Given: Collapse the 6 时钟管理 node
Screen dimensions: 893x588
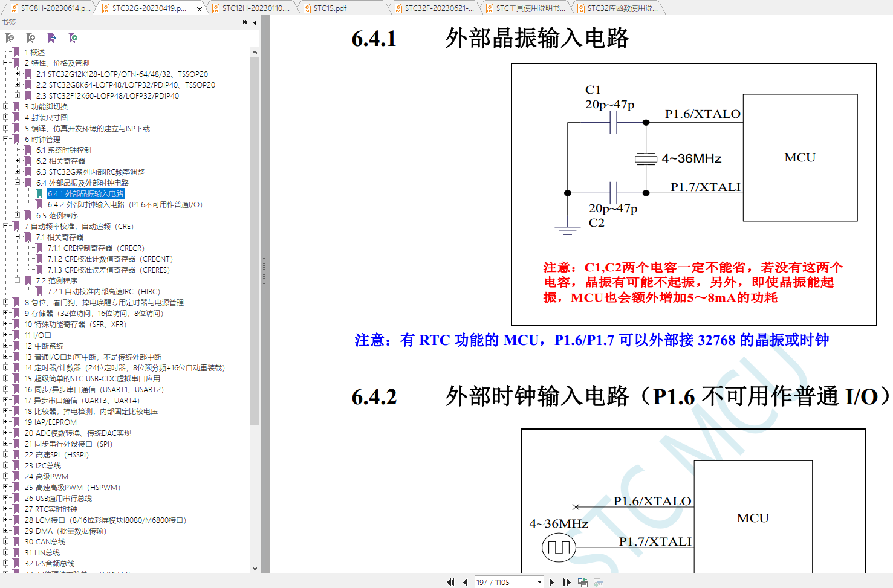Looking at the screenshot, I should 6,139.
